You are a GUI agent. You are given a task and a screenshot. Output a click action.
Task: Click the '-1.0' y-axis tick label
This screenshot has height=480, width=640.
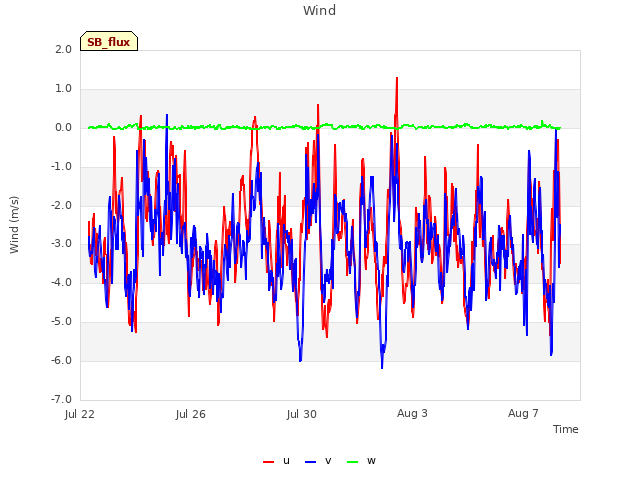[61, 167]
